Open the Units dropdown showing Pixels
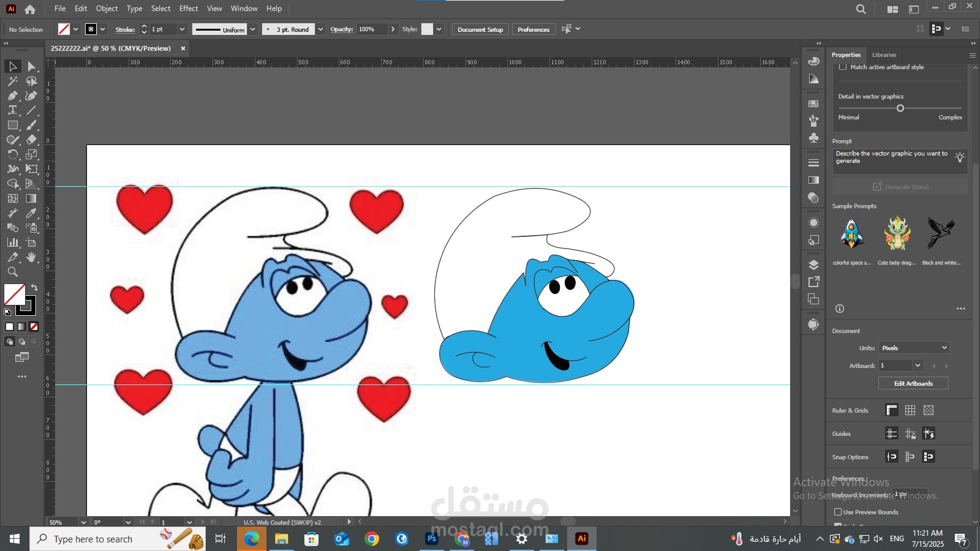This screenshot has width=980, height=551. point(914,348)
